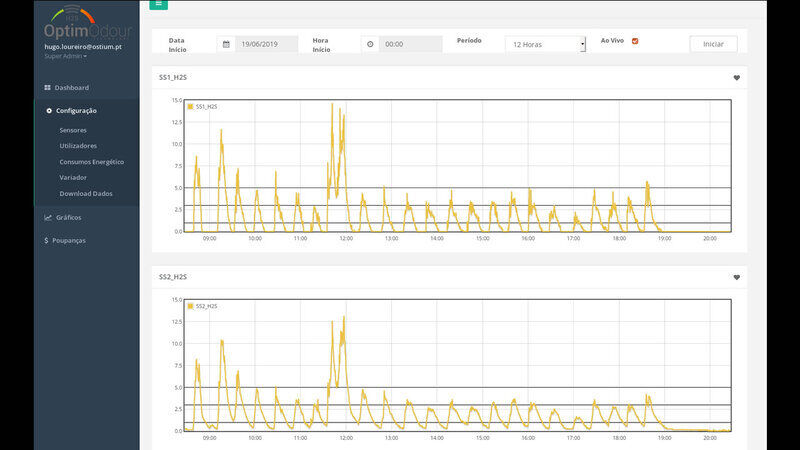The image size is (800, 450).
Task: Click the hugo.loureiro@ostium.pt user email
Action: click(83, 46)
